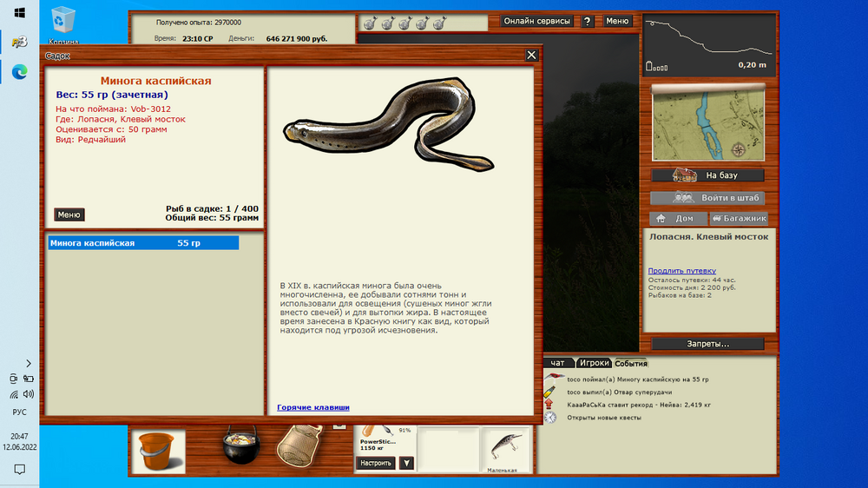This screenshot has width=868, height=488.
Task: Follow the Горячие клавиши link
Action: click(x=313, y=407)
